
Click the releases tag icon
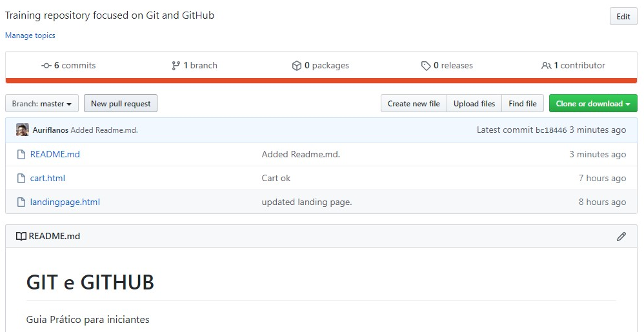(x=426, y=66)
